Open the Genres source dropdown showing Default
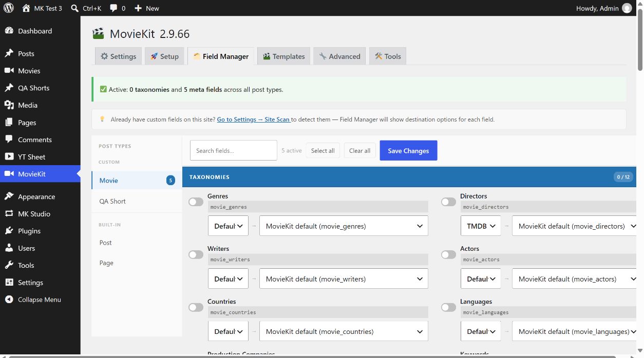 (228, 226)
